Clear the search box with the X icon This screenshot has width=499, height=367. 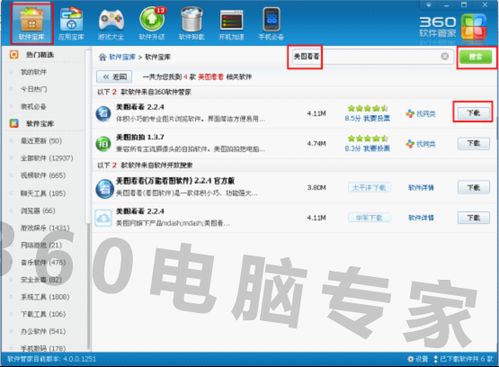tap(445, 56)
